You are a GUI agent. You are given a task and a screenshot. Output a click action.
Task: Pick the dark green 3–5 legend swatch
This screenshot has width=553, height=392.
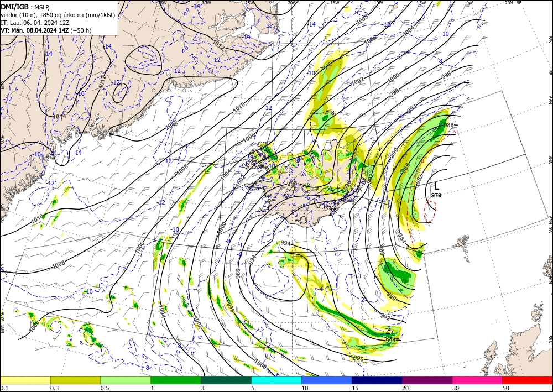coord(226,380)
